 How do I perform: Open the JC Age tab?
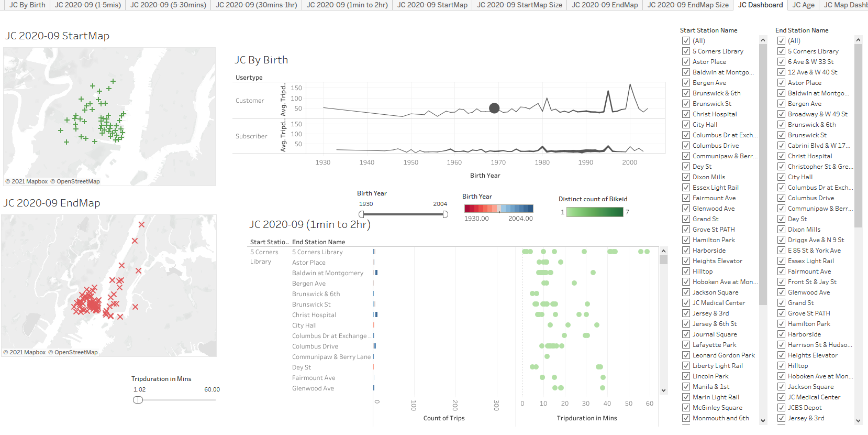(x=803, y=5)
